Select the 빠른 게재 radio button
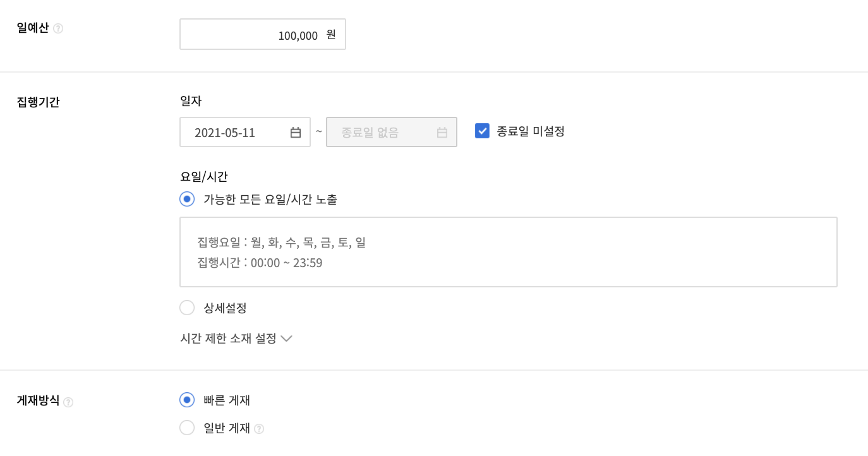868x456 pixels. [187, 400]
